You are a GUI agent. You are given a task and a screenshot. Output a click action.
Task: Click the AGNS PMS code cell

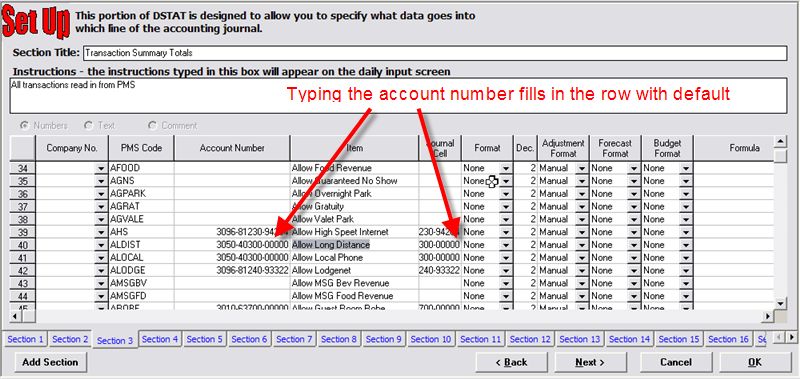[x=141, y=181]
